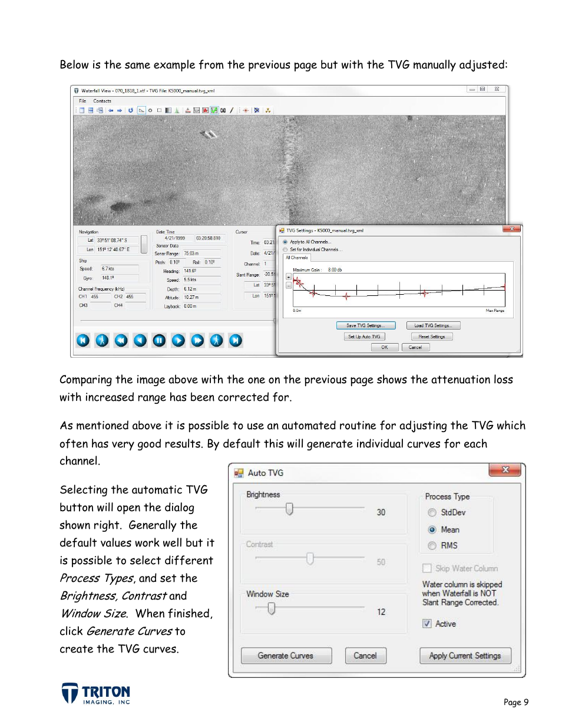Click the split-pane layout toolbar icon

(x=91, y=110)
